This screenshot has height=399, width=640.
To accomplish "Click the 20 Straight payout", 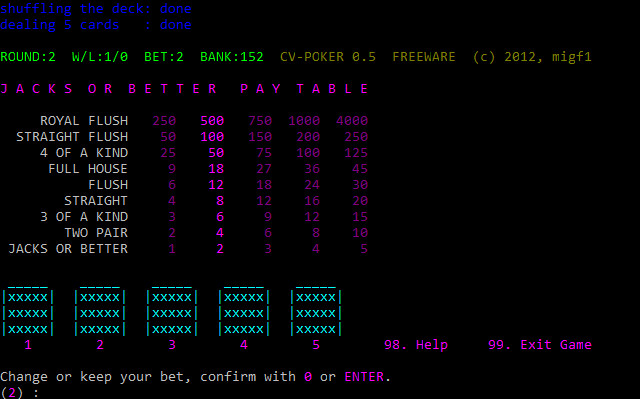I will coord(360,201).
